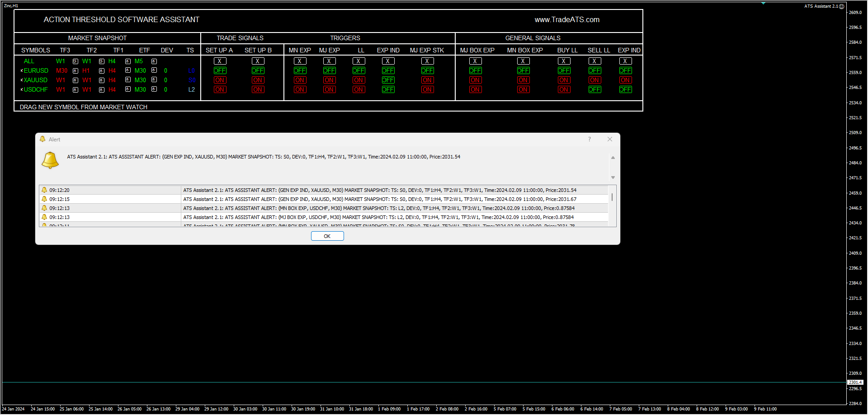Click EURUSD TF1 H4 timeframe selector icon
This screenshot has height=415, width=868.
click(x=128, y=70)
